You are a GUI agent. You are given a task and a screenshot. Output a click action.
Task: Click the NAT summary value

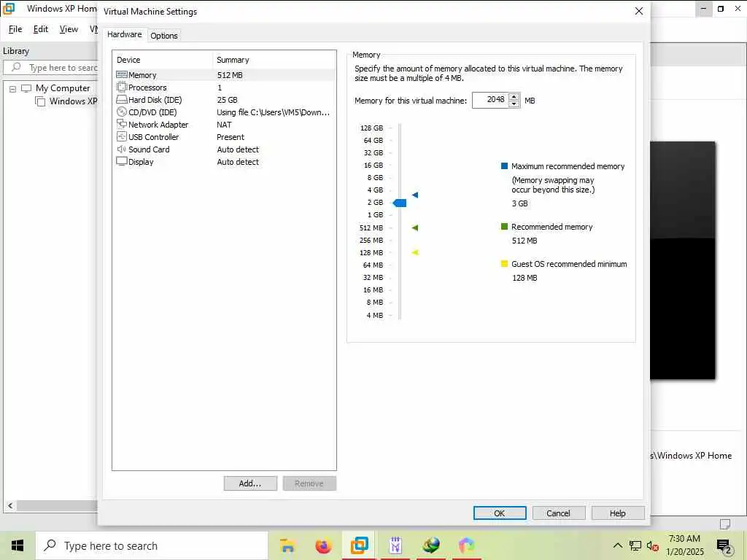click(224, 125)
